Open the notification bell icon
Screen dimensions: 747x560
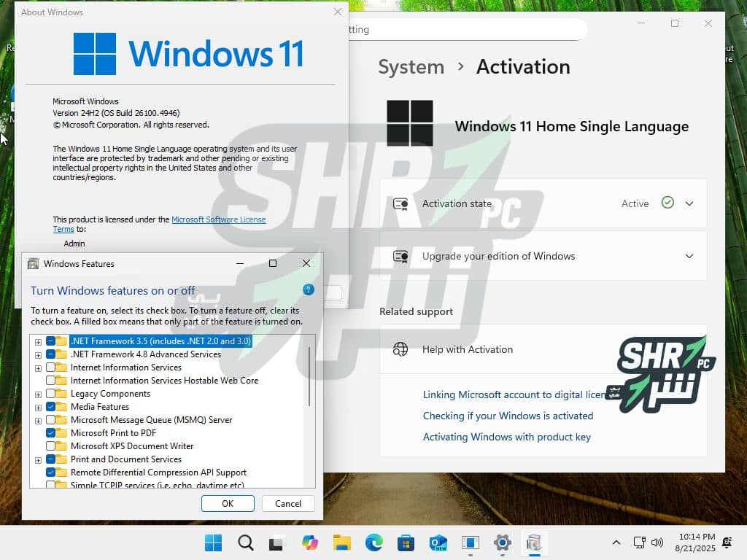pyautogui.click(x=727, y=542)
